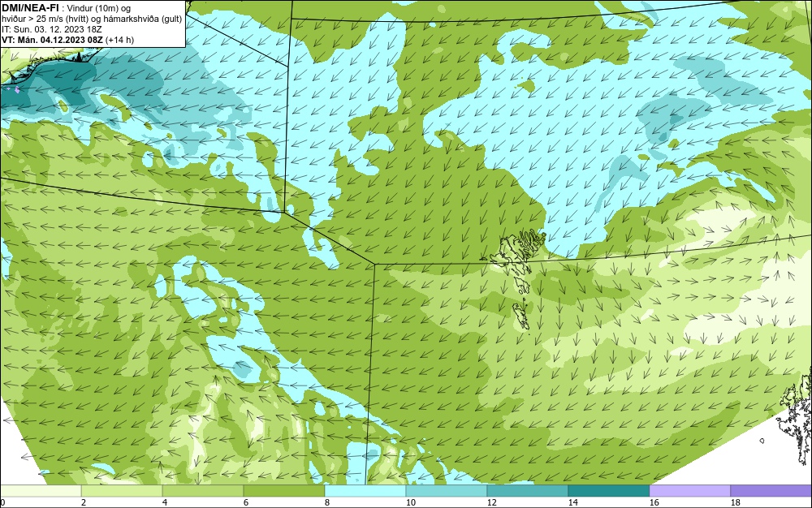Click the 0–2 m/s palest legend swatch
The image size is (812, 508).
click(x=41, y=491)
